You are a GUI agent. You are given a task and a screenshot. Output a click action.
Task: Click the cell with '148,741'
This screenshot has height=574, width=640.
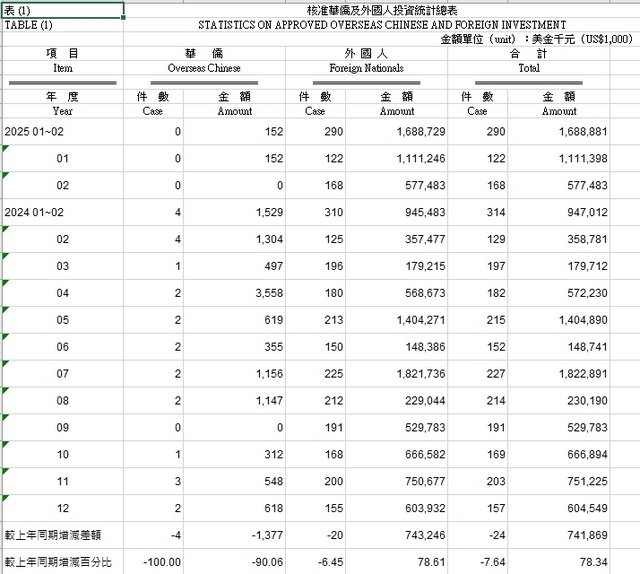559,347
